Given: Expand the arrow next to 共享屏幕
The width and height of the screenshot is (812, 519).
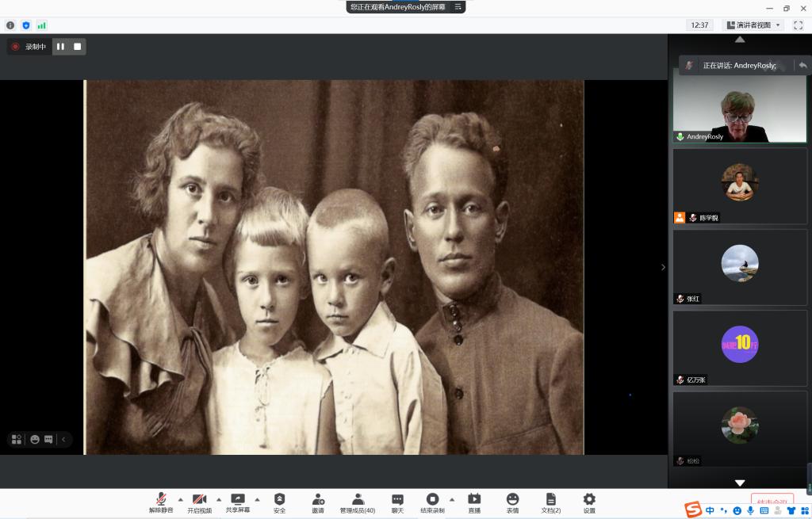Looking at the screenshot, I should (257, 499).
